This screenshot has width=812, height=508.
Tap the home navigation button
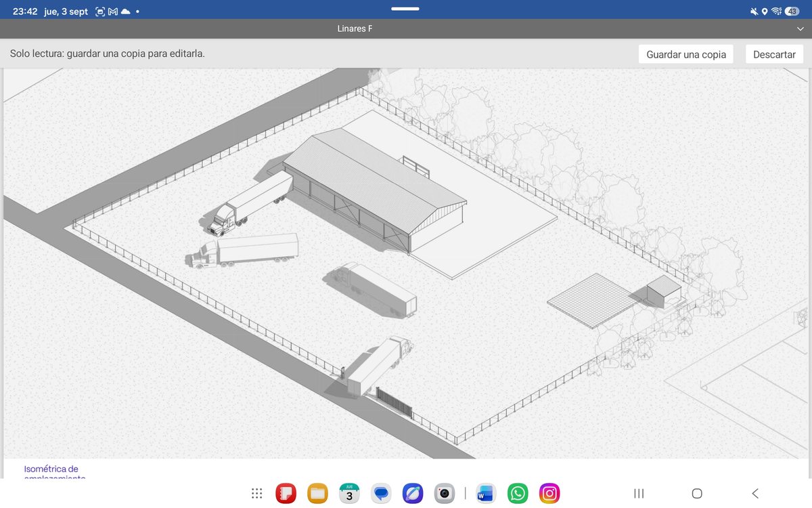(697, 494)
